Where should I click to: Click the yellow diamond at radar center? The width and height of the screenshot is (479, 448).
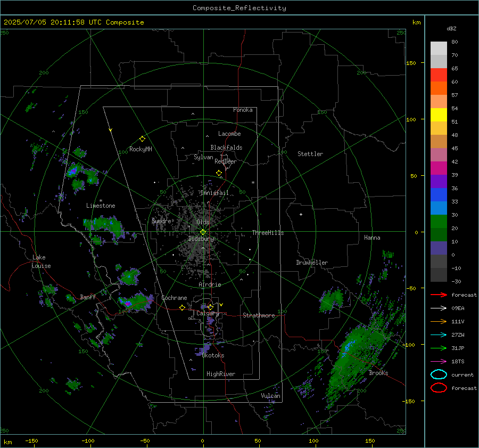(x=203, y=232)
